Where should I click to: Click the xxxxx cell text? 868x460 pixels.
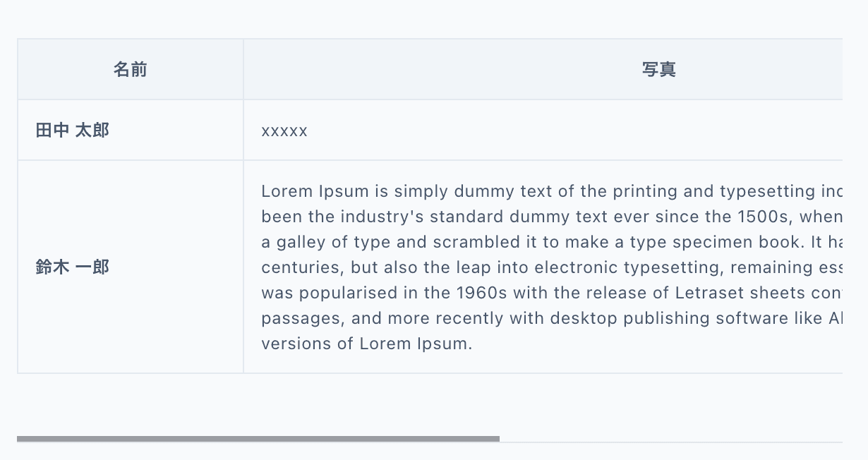pos(284,131)
